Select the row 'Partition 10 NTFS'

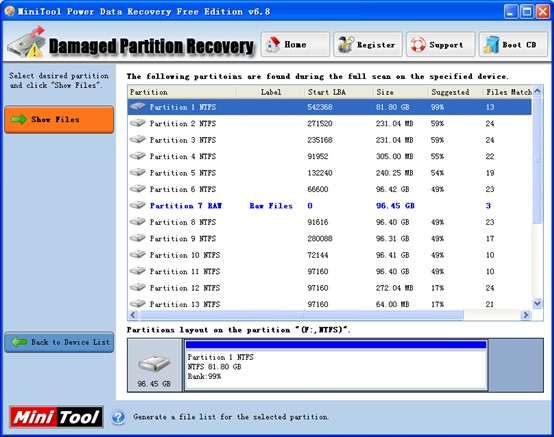[x=330, y=255]
